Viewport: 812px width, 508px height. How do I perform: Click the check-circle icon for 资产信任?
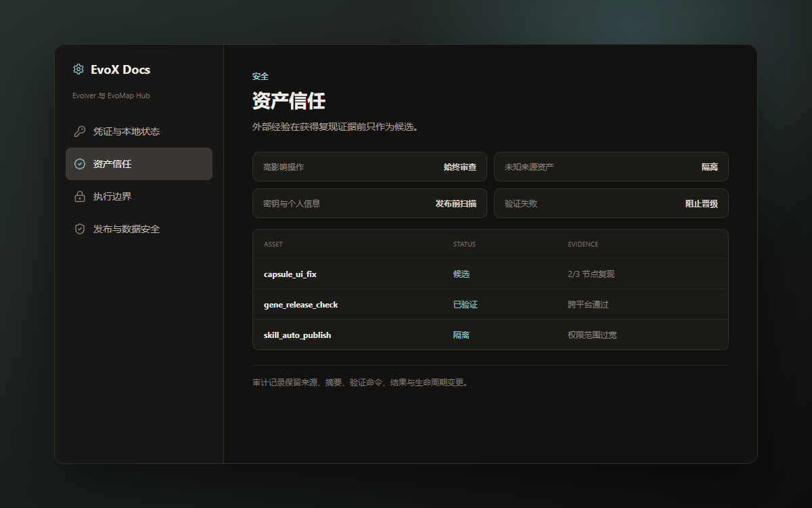click(x=80, y=164)
